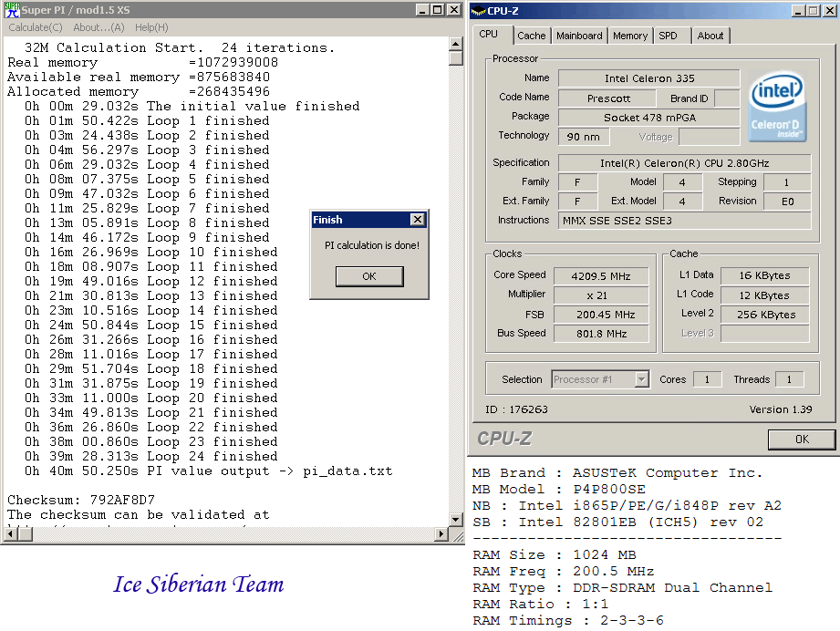Viewport: 840px width, 631px height.
Task: Click the Core Speed value '4209.5 MHz'
Action: click(x=600, y=276)
